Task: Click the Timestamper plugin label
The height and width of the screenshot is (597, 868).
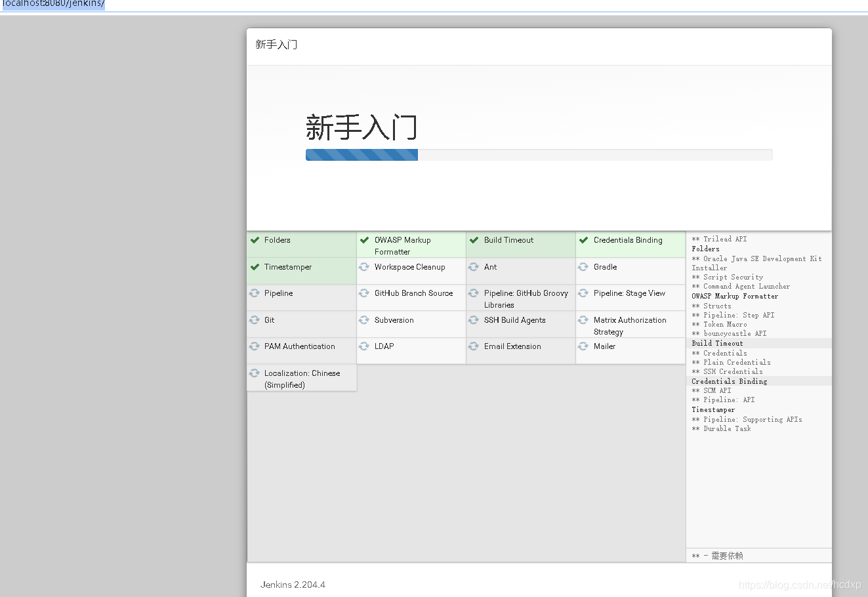Action: (288, 267)
